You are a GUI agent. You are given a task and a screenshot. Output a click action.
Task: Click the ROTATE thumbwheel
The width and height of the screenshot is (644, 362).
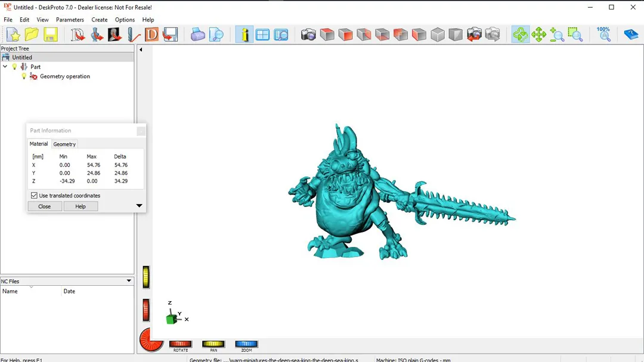tap(180, 344)
